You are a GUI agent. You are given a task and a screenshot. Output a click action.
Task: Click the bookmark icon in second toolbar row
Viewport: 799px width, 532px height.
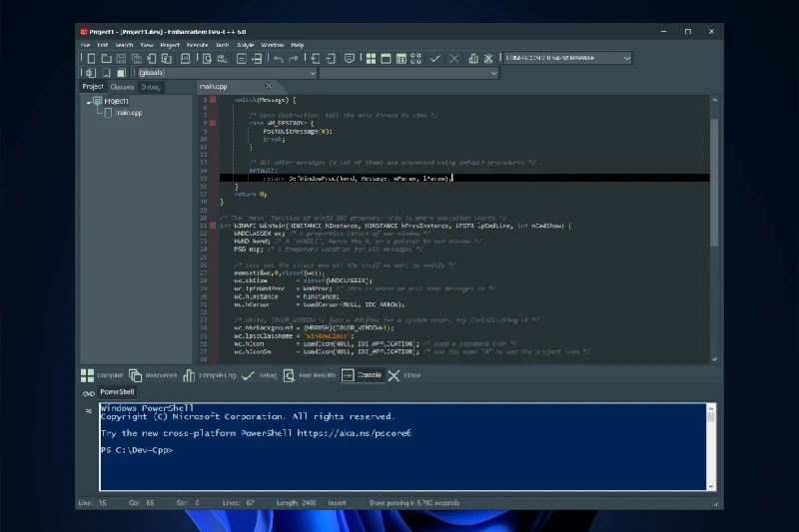pos(106,73)
